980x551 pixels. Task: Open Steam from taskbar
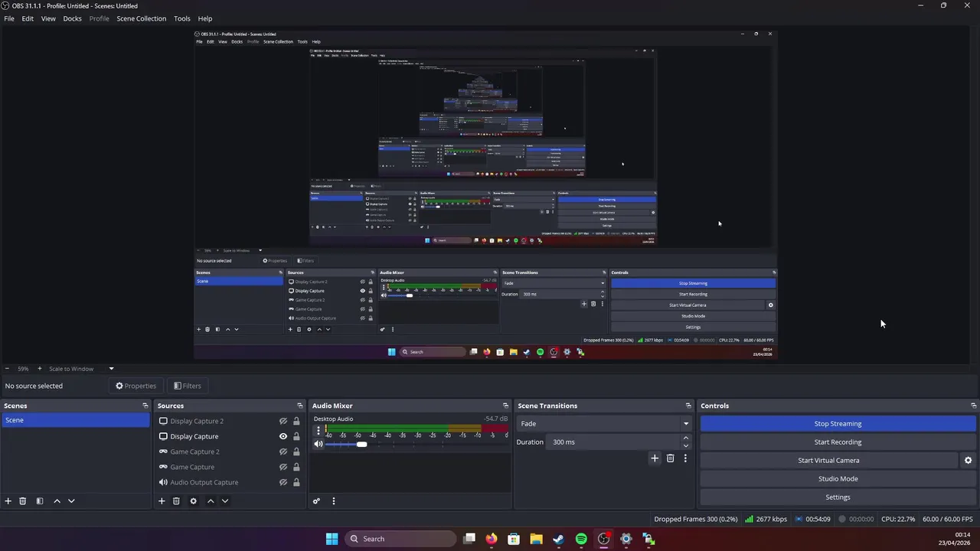pos(559,539)
